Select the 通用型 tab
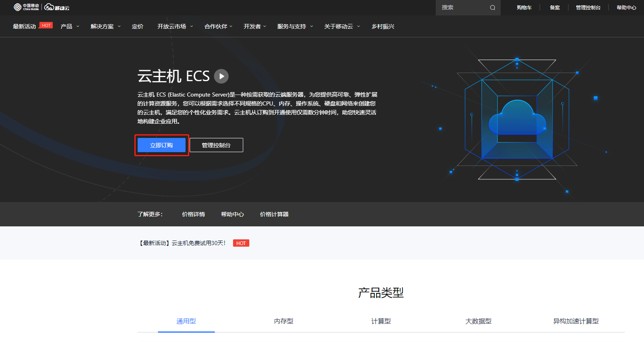This screenshot has width=644, height=342. click(x=186, y=321)
